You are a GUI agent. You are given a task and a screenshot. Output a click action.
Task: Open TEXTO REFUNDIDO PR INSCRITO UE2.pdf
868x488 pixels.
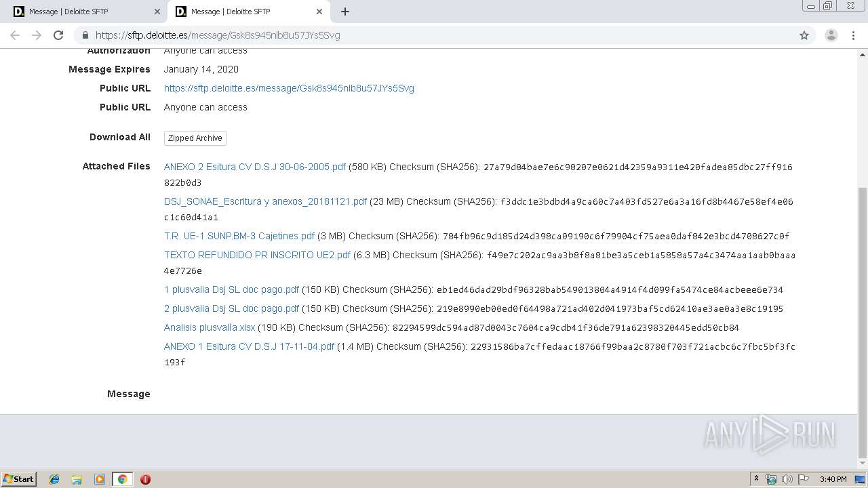pos(257,255)
